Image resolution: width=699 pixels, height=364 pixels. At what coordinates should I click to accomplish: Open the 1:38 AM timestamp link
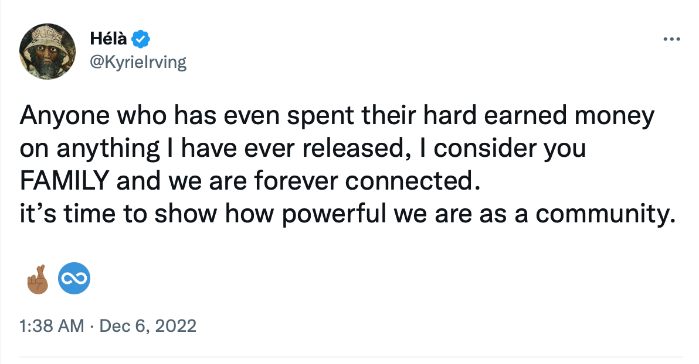(x=52, y=326)
